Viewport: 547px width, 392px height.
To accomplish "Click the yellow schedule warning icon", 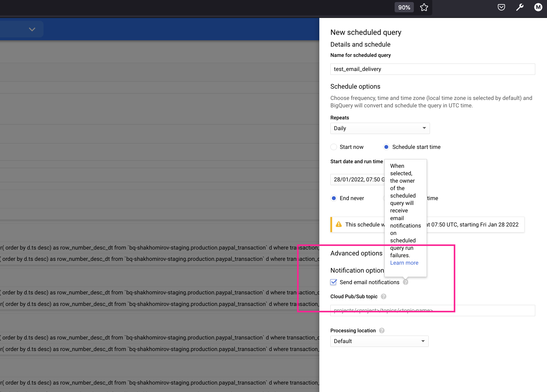I will 339,224.
